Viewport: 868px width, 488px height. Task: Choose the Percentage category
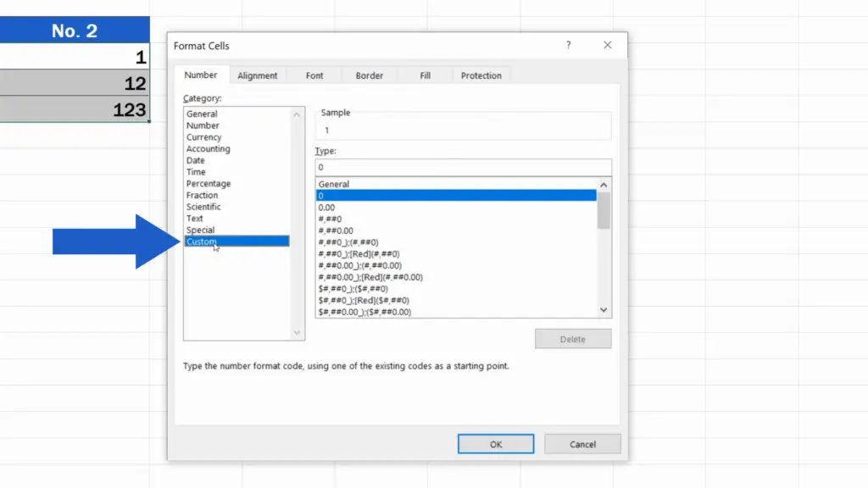(209, 184)
